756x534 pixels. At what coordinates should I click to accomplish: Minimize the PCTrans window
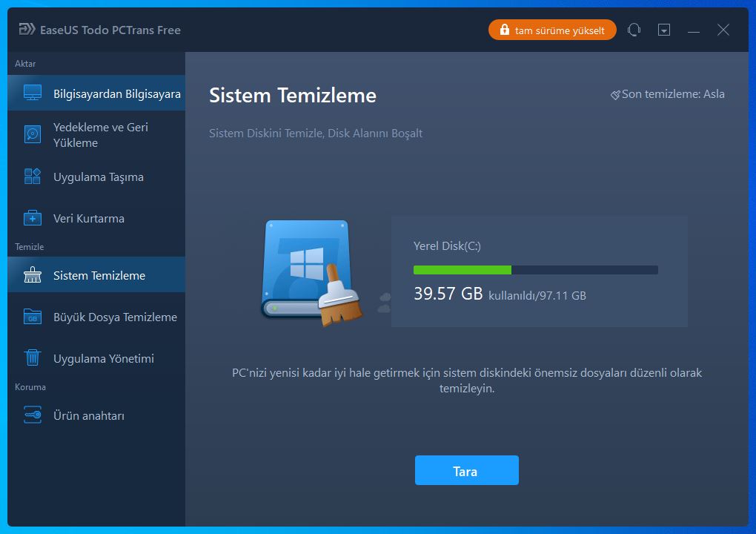tap(693, 31)
